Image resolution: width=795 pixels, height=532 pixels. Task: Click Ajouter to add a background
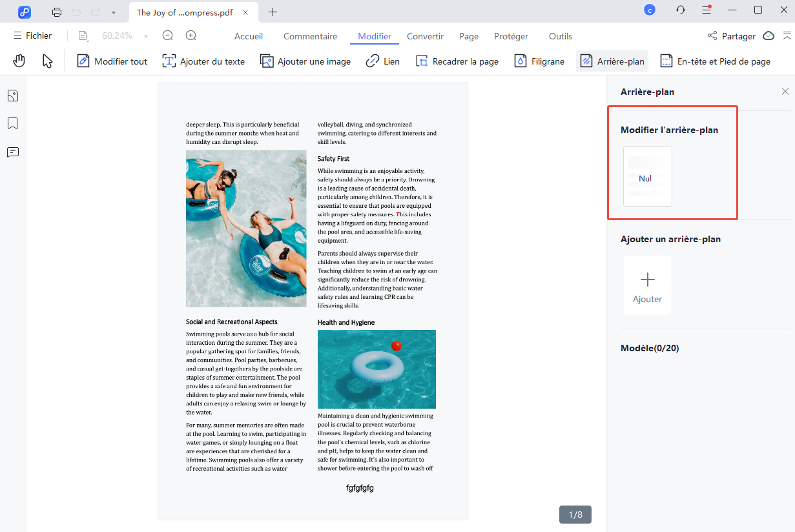646,285
